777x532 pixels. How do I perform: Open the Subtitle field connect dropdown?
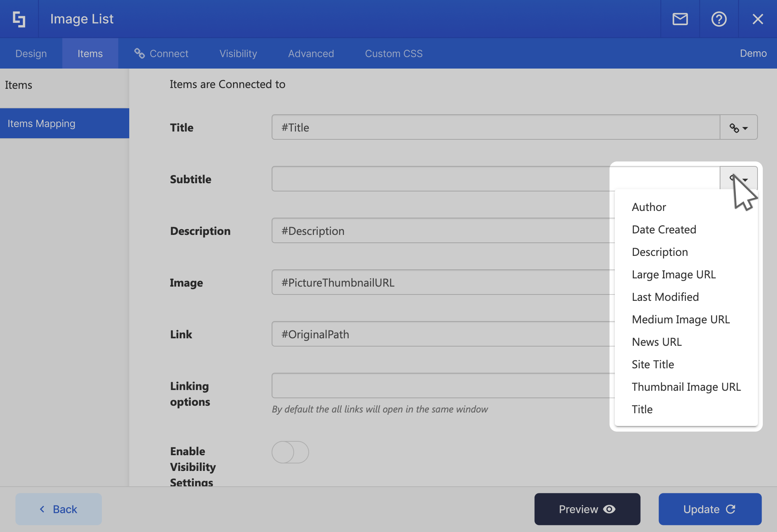738,179
